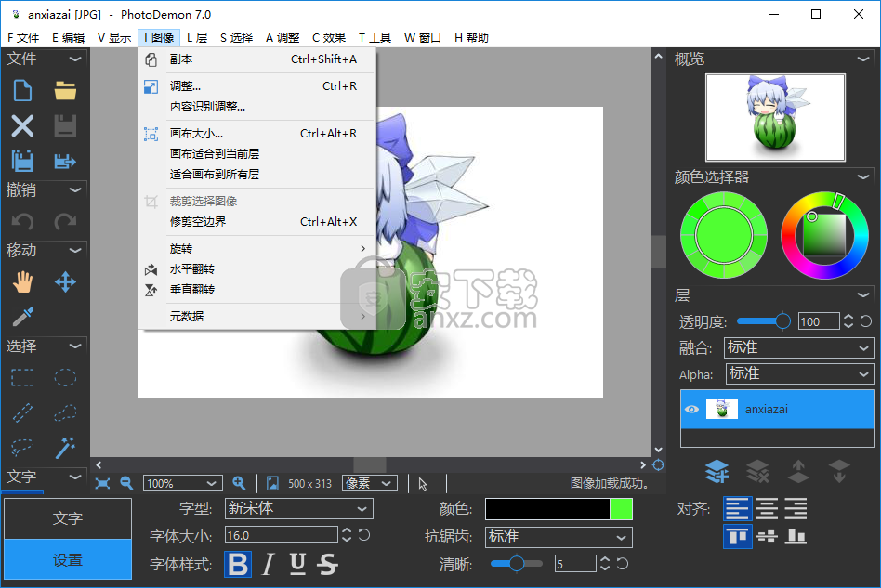Toggle Underline font style

coord(297,565)
